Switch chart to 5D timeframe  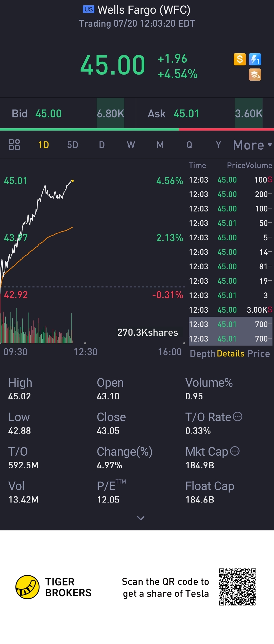coord(73,145)
